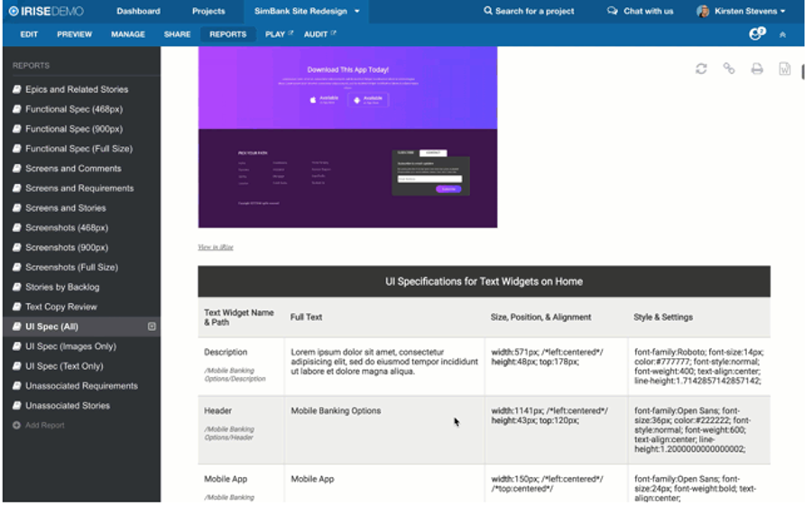Open the UI Spec (All) options box
Image resolution: width=812 pixels, height=506 pixels.
(x=152, y=327)
